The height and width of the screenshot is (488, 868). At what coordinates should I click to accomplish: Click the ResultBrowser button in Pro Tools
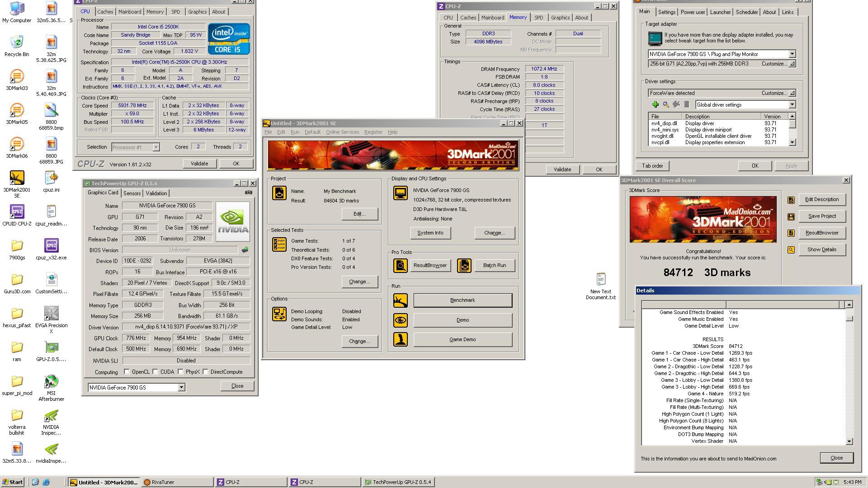coord(430,266)
